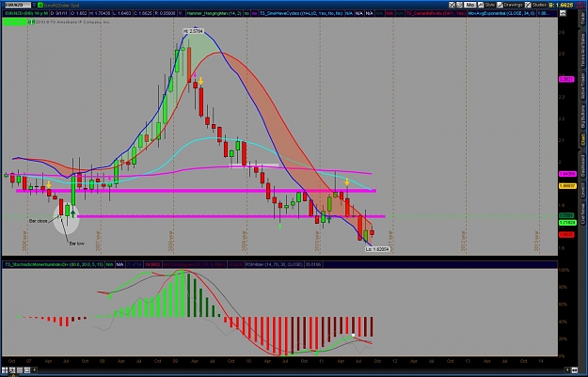Click the RSIWilder (14, 70, 30, CLOSE) label

(275, 264)
